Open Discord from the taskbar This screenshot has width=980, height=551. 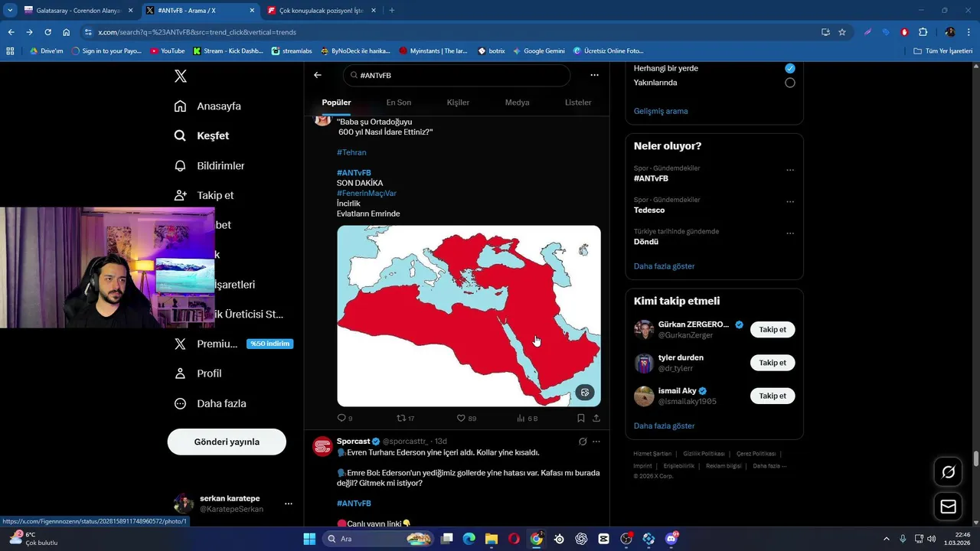coord(672,539)
